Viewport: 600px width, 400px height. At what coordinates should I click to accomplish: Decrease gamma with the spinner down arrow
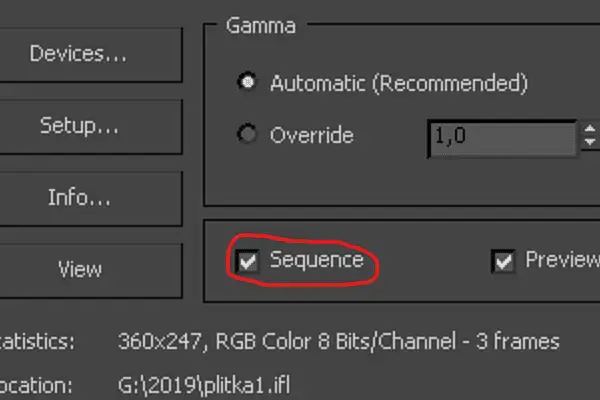pyautogui.click(x=589, y=143)
